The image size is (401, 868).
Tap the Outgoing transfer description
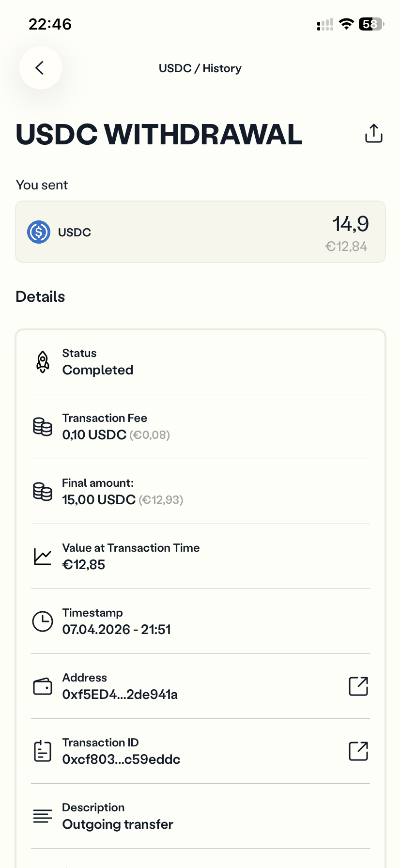[118, 824]
